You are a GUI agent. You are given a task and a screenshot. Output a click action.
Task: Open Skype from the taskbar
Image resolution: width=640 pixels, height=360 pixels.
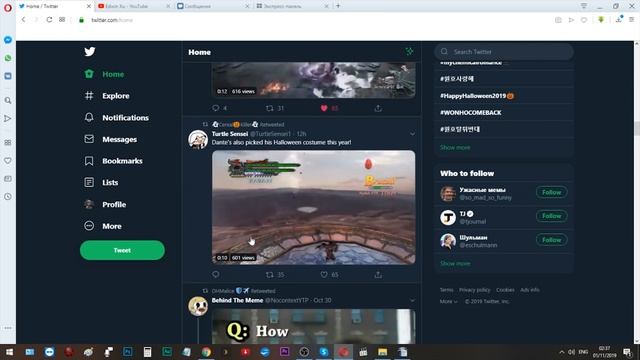pos(324,352)
